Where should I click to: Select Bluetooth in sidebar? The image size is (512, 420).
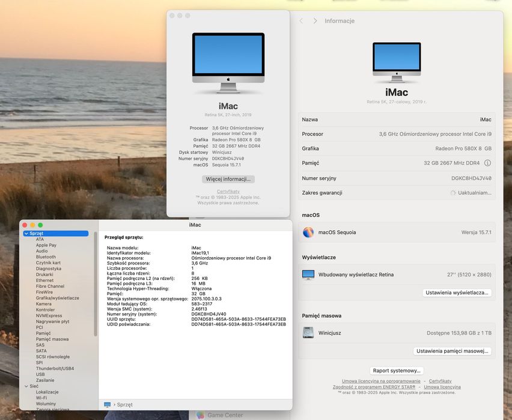(46, 257)
